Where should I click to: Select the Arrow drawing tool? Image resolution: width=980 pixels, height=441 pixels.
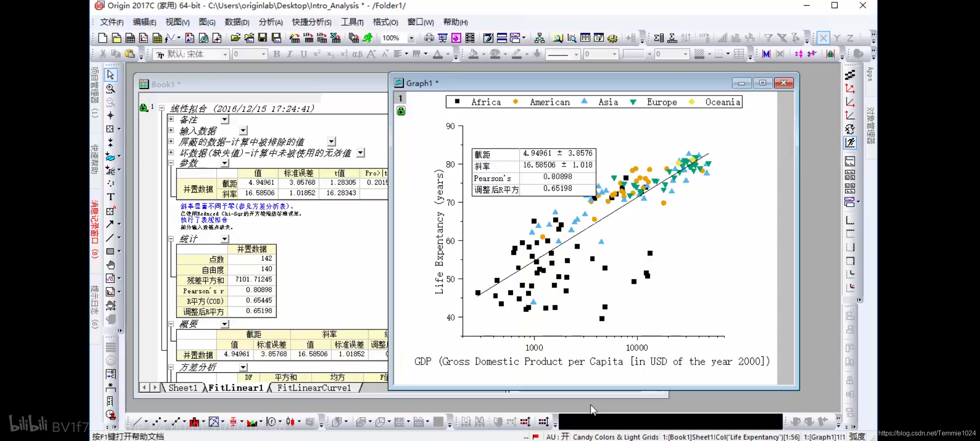110,224
